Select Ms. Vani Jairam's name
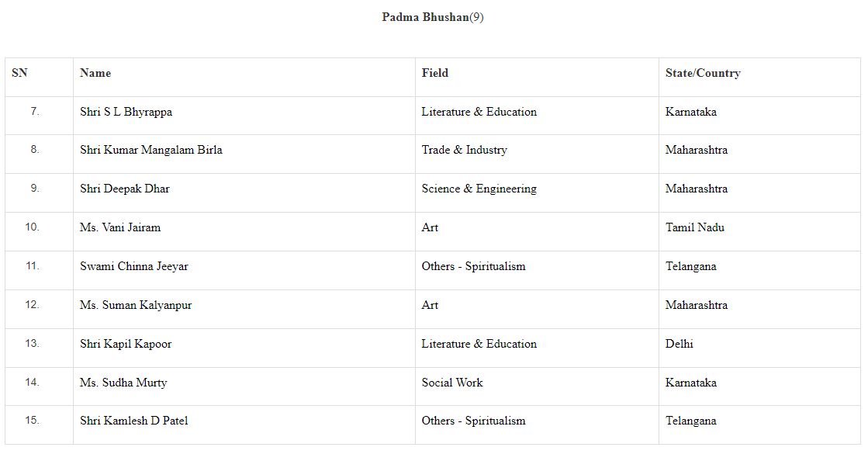 click(x=120, y=227)
